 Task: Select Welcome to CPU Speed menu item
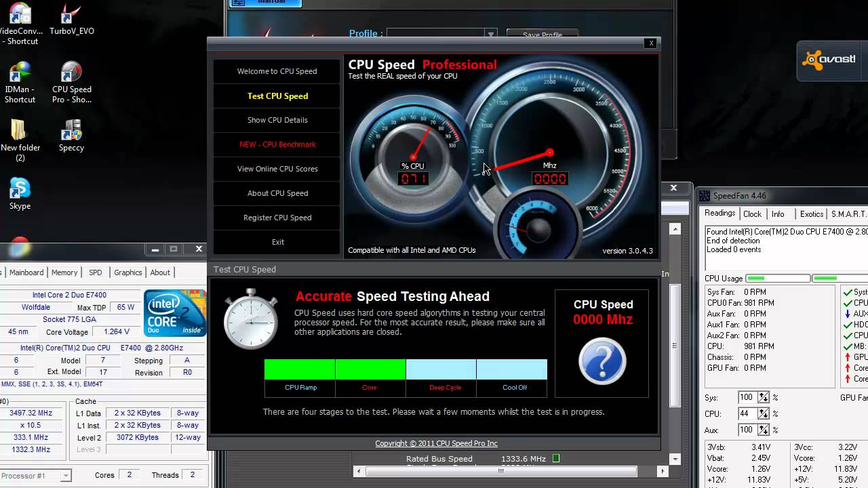pos(277,71)
